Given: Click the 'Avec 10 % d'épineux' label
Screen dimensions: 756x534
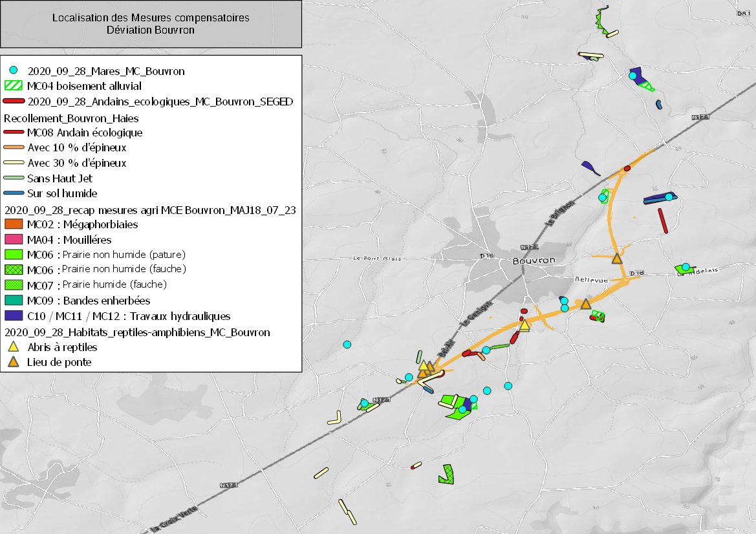Looking at the screenshot, I should pos(77,147).
